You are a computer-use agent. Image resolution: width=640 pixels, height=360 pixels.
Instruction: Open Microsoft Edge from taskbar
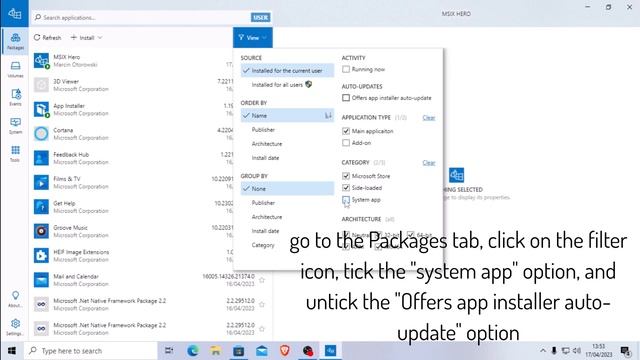tap(193, 351)
